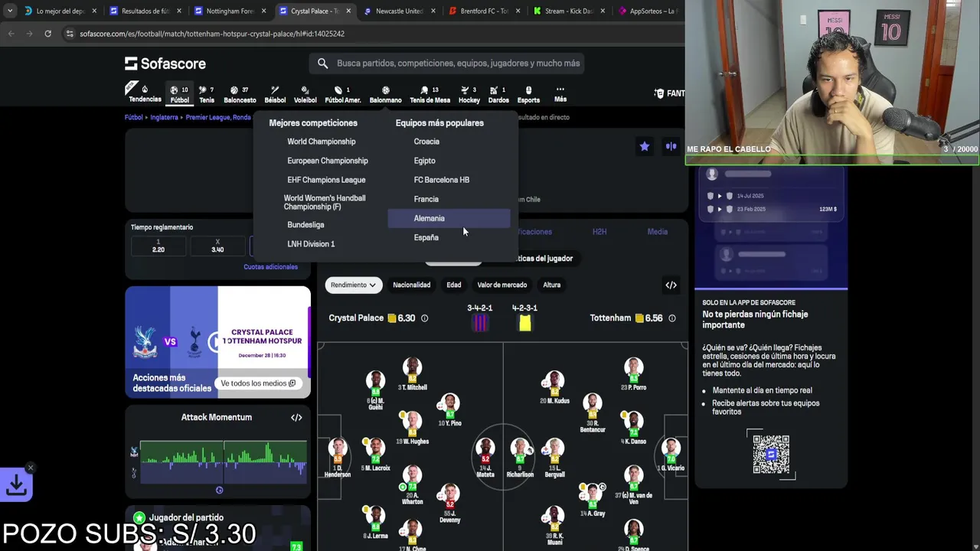This screenshot has width=980, height=551.
Task: Click the Attack Momentum timeline marker
Action: tap(219, 490)
